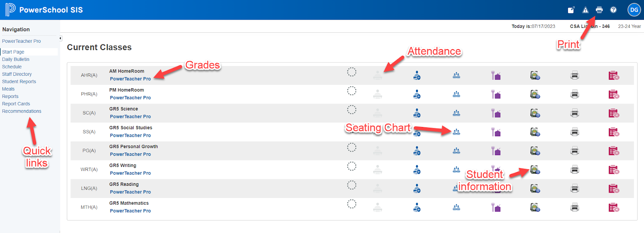The image size is (644, 233).
Task: Collapse the Navigation sidebar arrow
Action: (60, 38)
